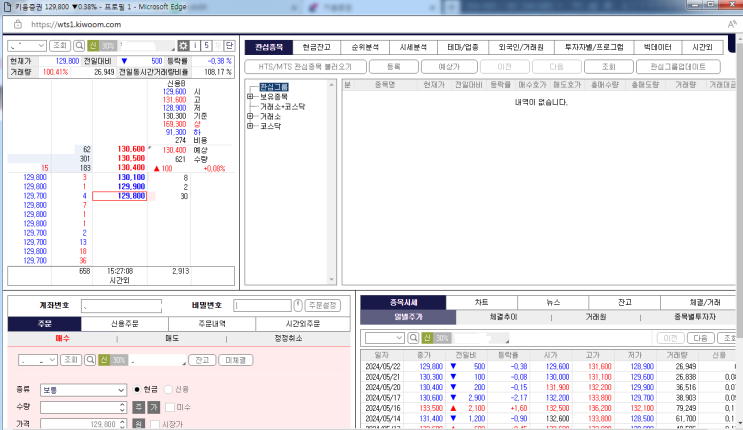Open the 종류 order type dropdown
This screenshot has height=430, width=743.
click(x=83, y=390)
